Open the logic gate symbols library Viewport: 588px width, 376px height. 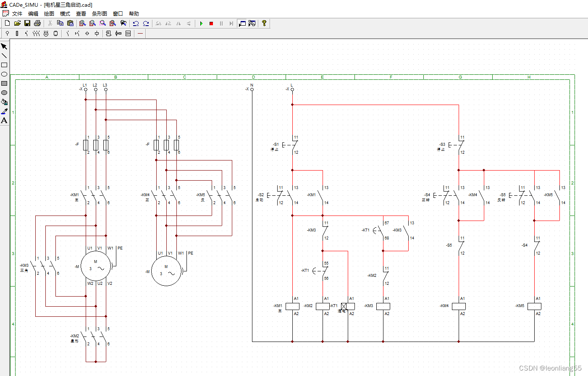(x=109, y=33)
